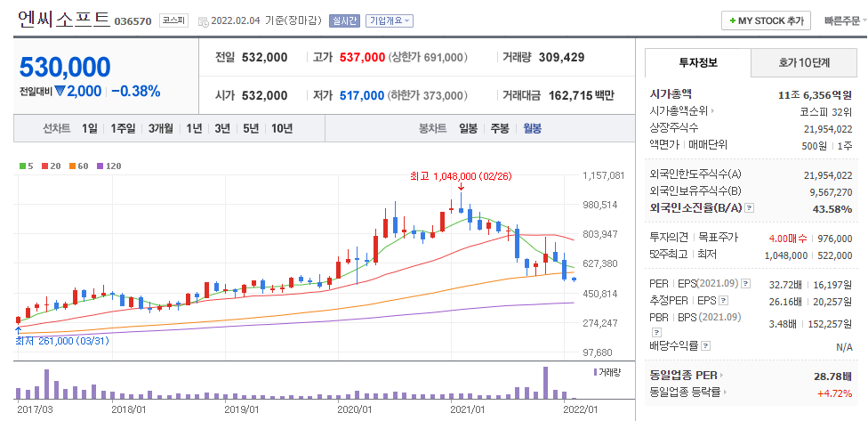Switch to the 투자정보 tab
Viewport: 868px width, 421px height.
tap(698, 62)
